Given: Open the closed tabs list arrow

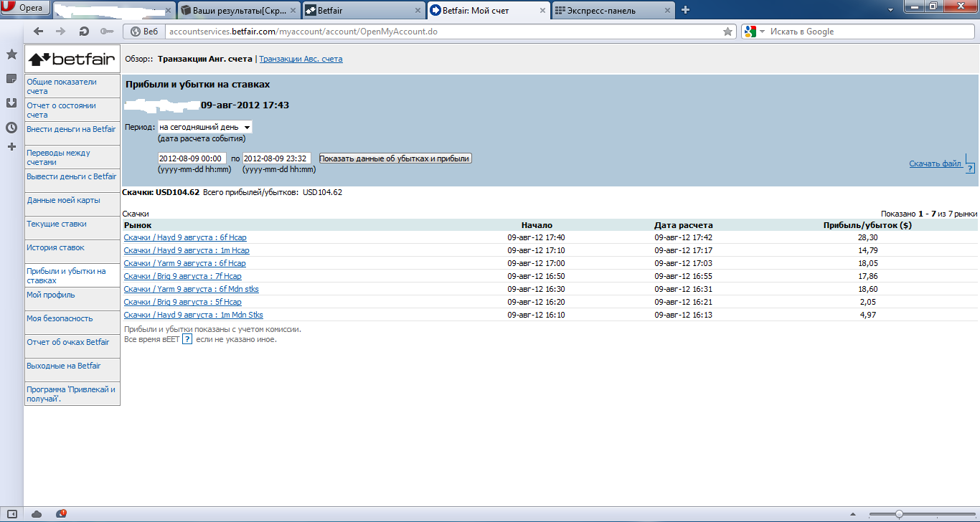Looking at the screenshot, I should point(890,9).
